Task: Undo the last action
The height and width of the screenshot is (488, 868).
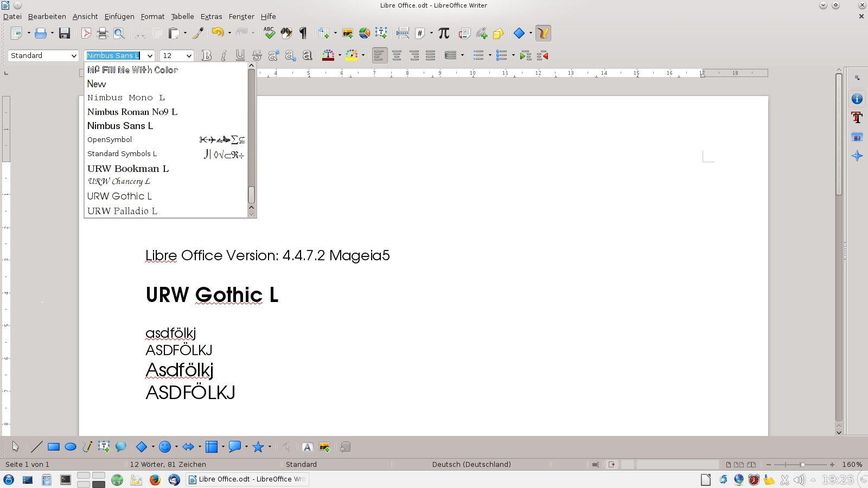Action: point(218,34)
